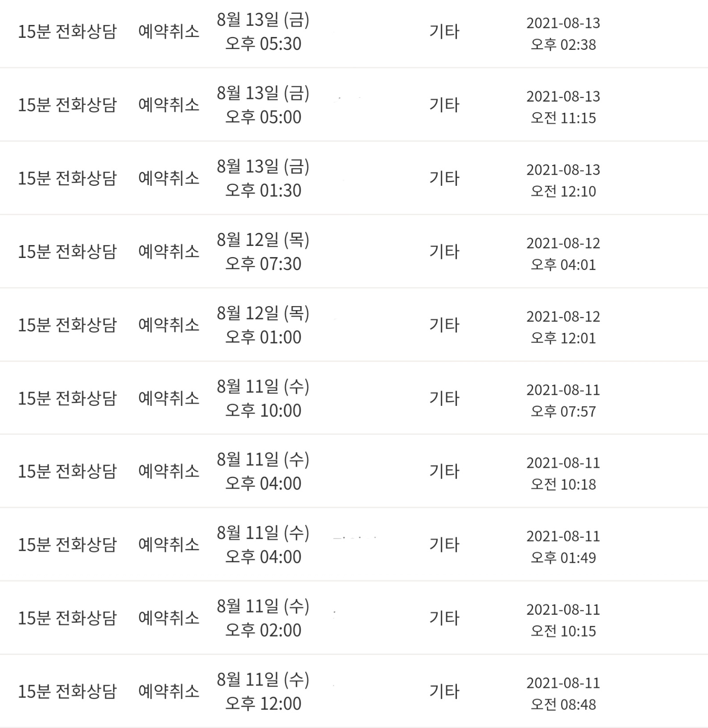708x728 pixels.
Task: Click the 8월 13일 오후 05:30 reservation time
Action: pos(263,32)
